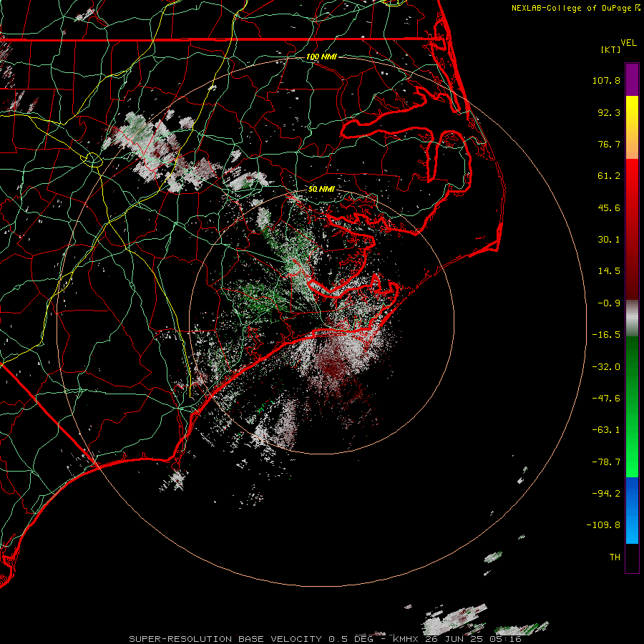Viewport: 644px width, 644px height.
Task: Click the -47.6 legend value
Action: point(606,399)
